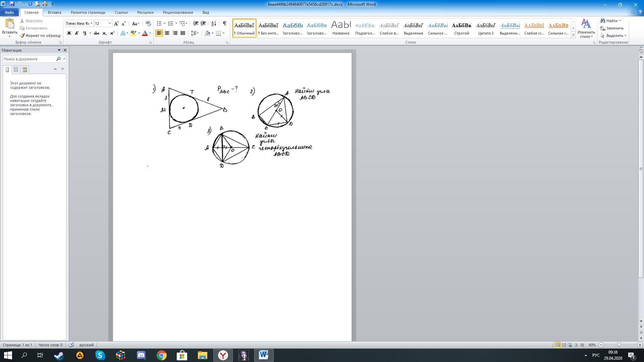Toggle bold formatting button

coord(69,33)
